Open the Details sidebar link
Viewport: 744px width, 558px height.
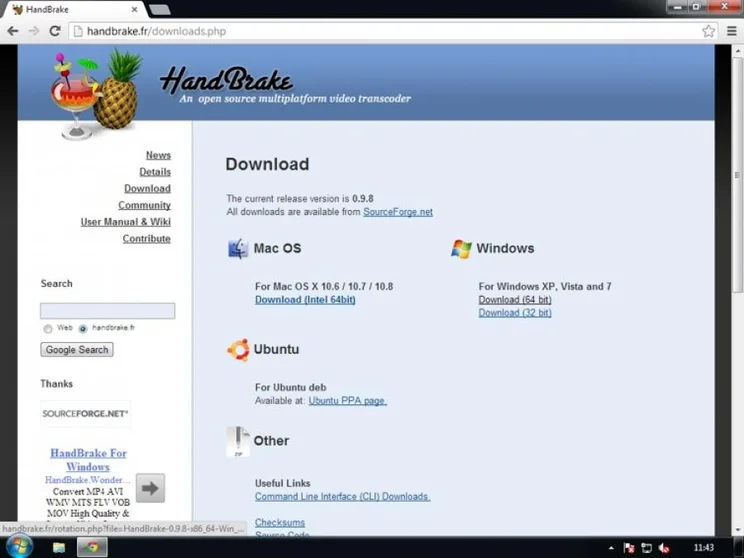(155, 172)
